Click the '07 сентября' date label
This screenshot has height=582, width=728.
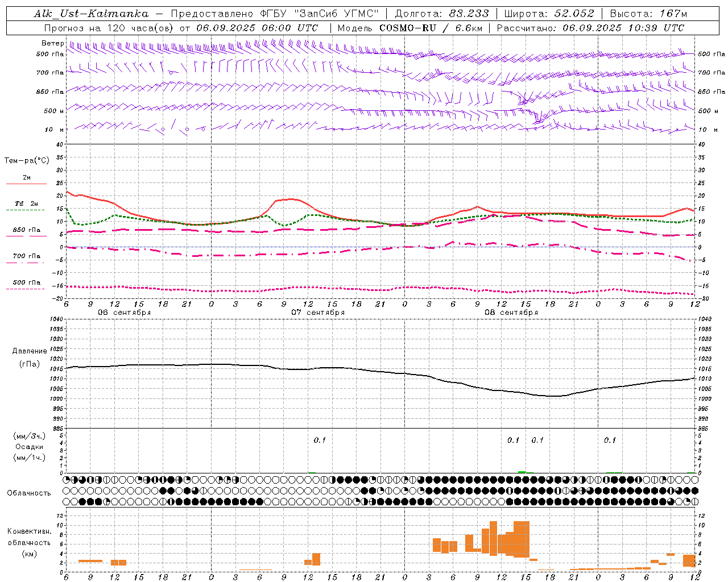point(318,313)
